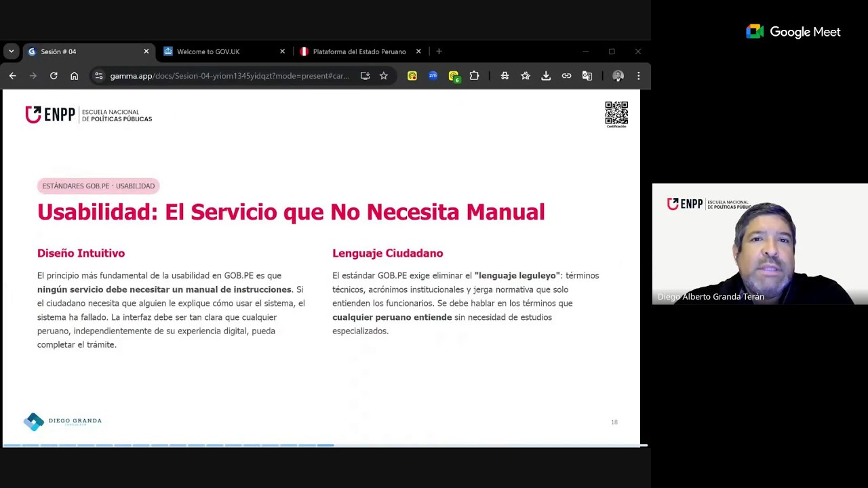Click bold text 'lenguaje leguleyo'

[x=517, y=276]
